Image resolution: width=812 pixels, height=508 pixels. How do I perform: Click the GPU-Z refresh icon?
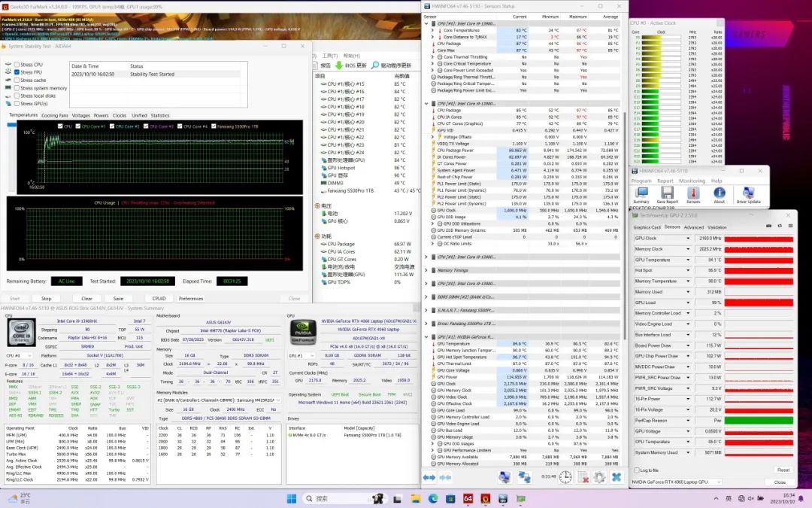[x=778, y=227]
